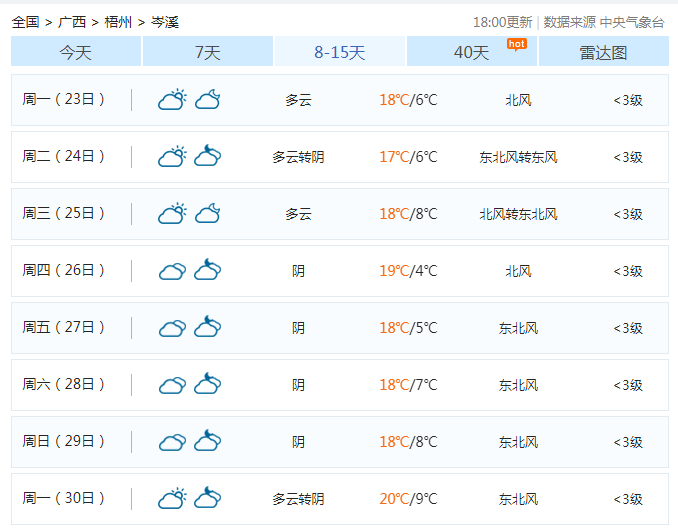
Task: Open the 梧州 breadcrumb link
Action: (x=117, y=21)
